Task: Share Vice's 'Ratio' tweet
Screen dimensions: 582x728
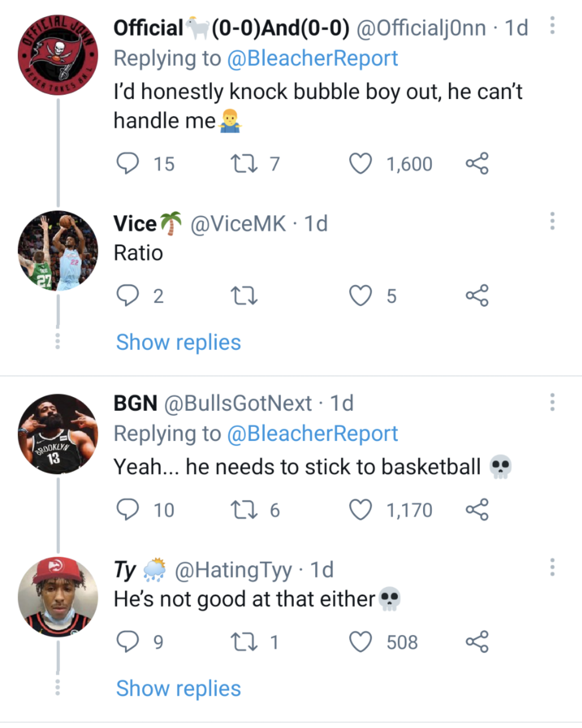Action: click(x=477, y=296)
